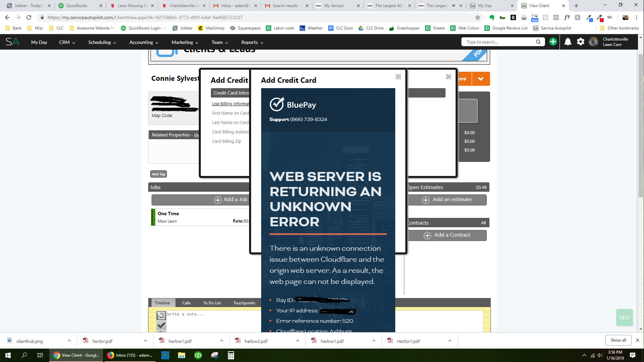Expand the CRM menu

click(x=67, y=42)
